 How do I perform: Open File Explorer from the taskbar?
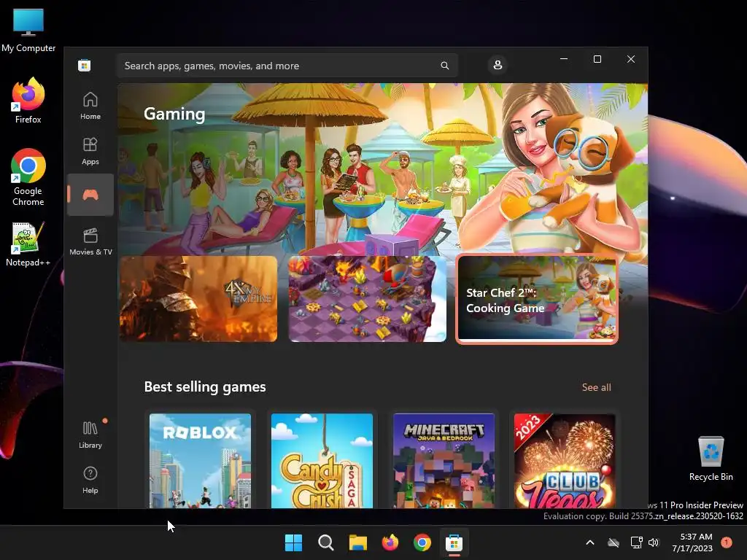tap(357, 542)
